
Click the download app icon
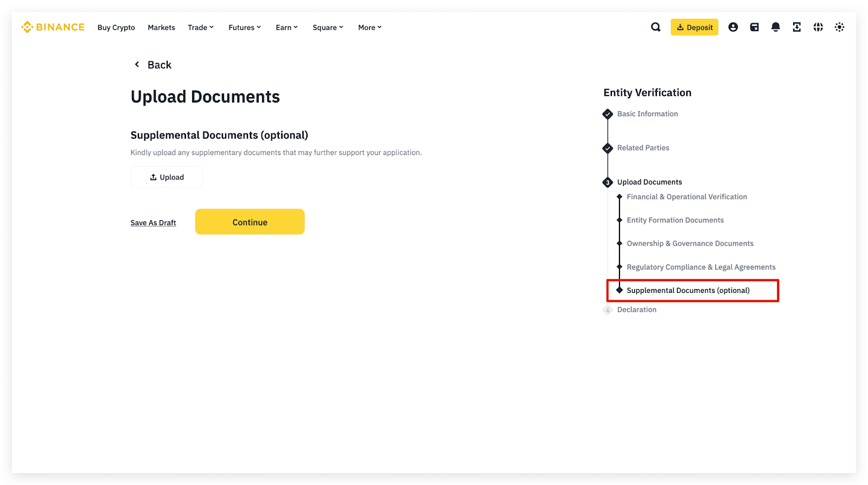(796, 27)
